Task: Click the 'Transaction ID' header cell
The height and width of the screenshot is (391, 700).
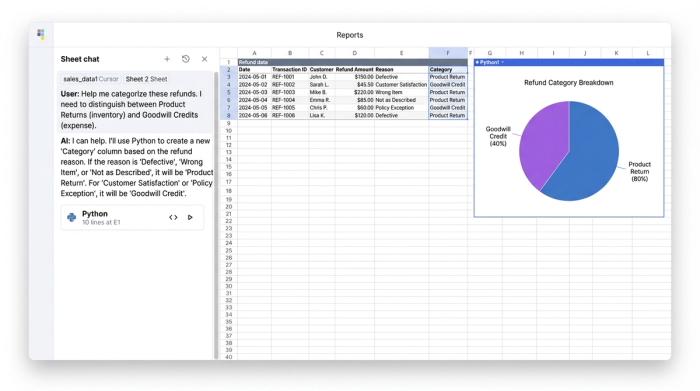Action: pos(290,70)
